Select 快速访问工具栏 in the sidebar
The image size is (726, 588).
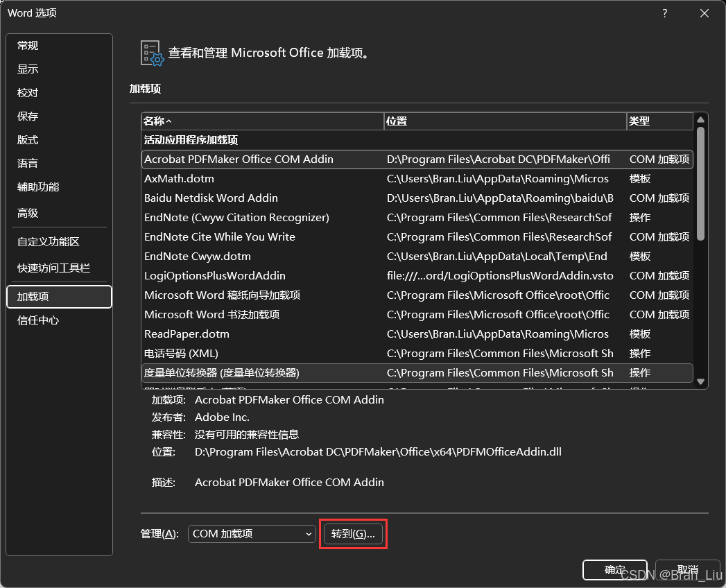59,268
